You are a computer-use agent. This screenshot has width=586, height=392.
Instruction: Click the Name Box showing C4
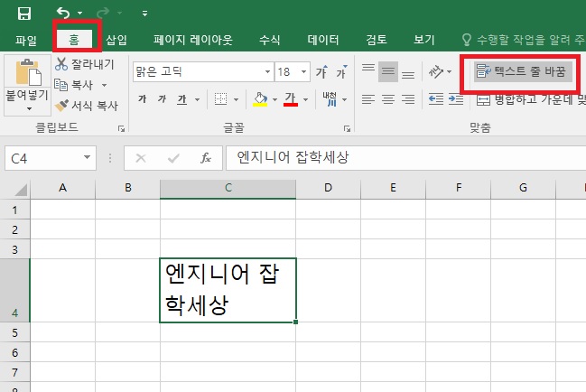44,158
